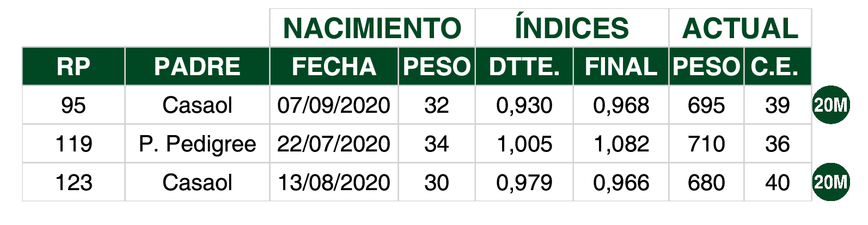
Task: Click the Casaol cell in row 95
Action: point(197,105)
